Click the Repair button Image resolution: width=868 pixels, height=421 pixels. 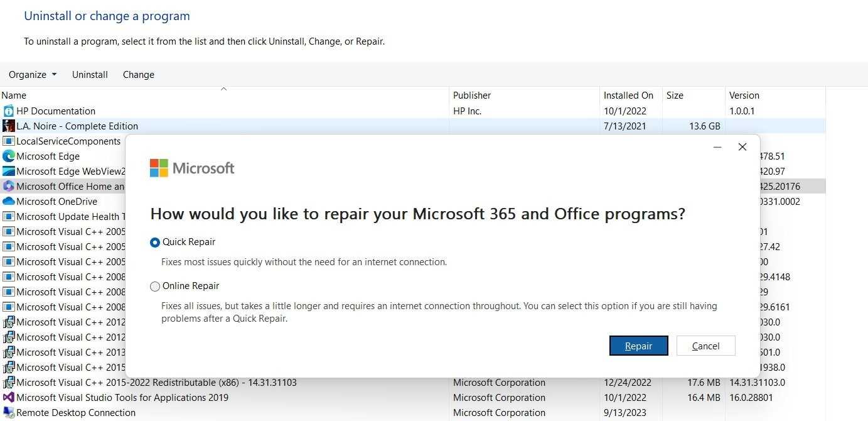click(x=639, y=346)
